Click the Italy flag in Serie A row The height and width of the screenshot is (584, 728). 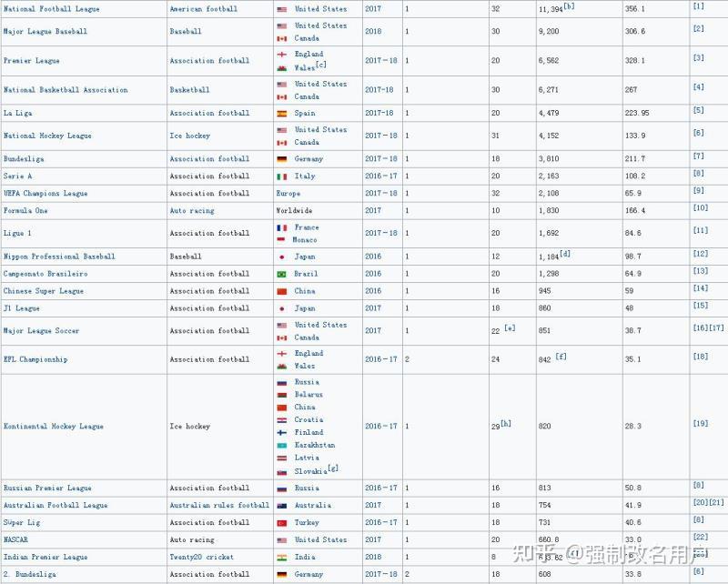pyautogui.click(x=282, y=176)
